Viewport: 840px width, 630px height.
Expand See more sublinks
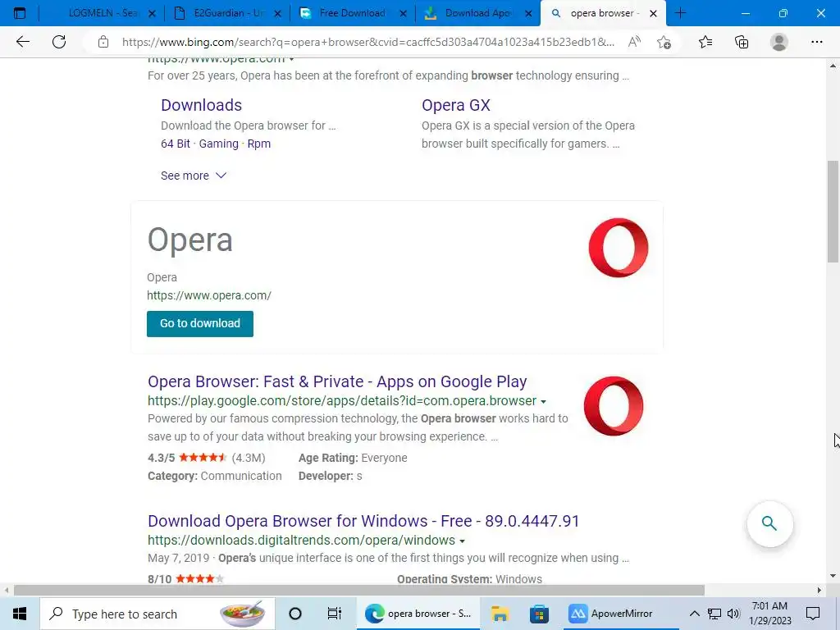click(x=194, y=176)
